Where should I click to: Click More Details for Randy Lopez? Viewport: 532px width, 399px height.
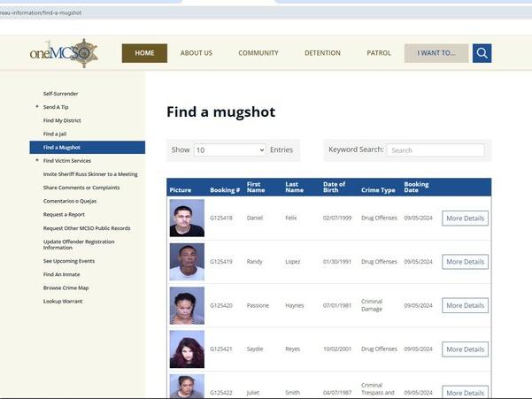coord(465,262)
